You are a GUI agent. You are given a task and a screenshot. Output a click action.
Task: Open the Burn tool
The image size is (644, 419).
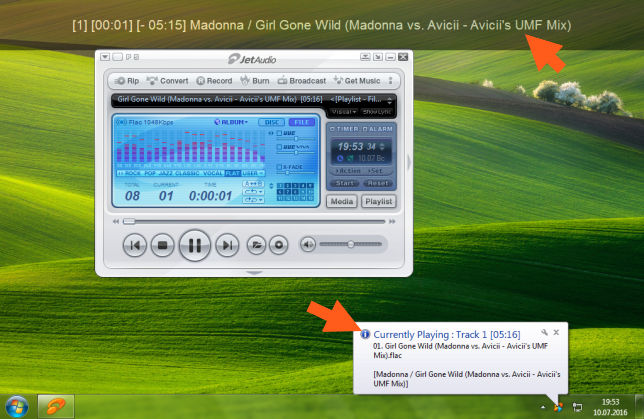coord(255,81)
